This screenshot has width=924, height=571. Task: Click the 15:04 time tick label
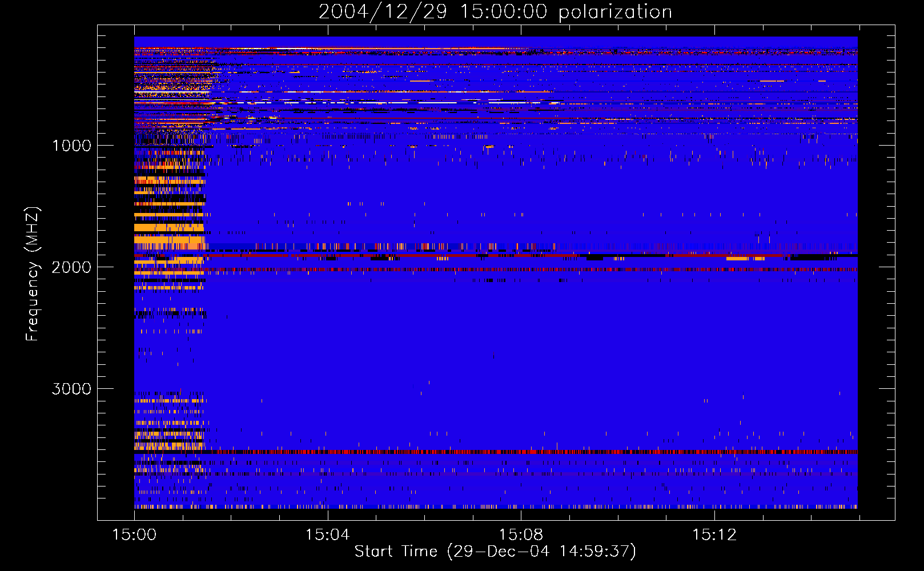(x=327, y=535)
